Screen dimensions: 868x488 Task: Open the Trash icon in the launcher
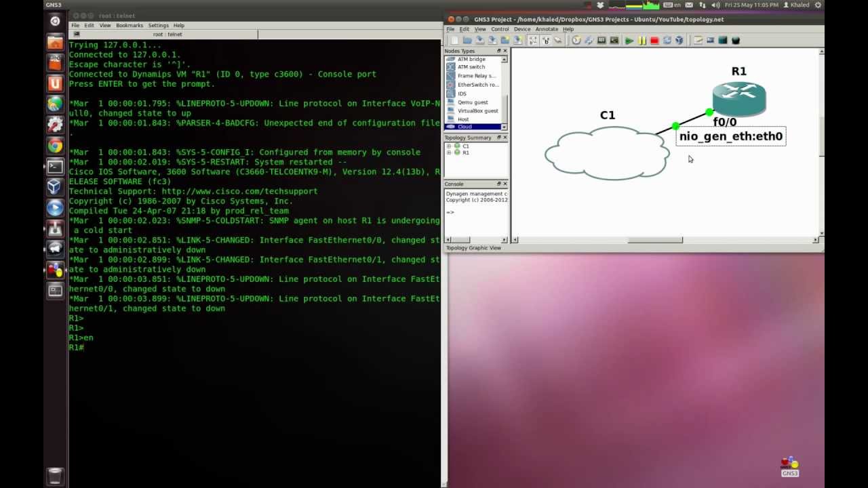coord(55,476)
